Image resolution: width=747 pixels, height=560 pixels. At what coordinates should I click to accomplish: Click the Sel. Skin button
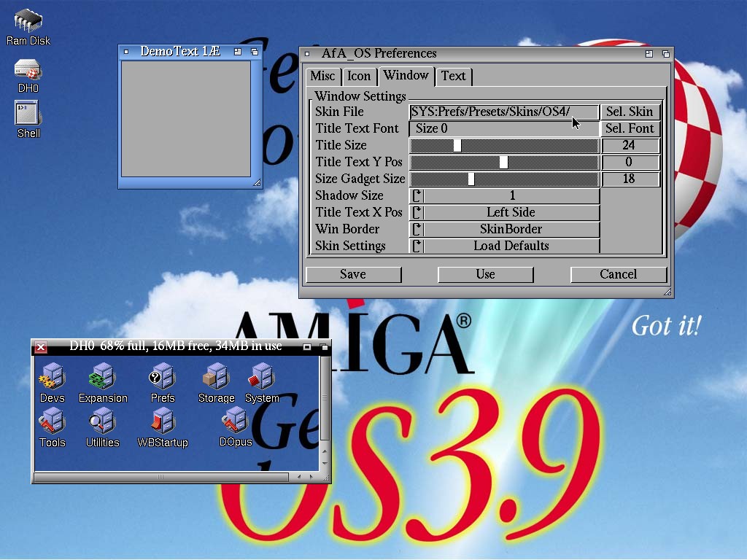(x=630, y=112)
